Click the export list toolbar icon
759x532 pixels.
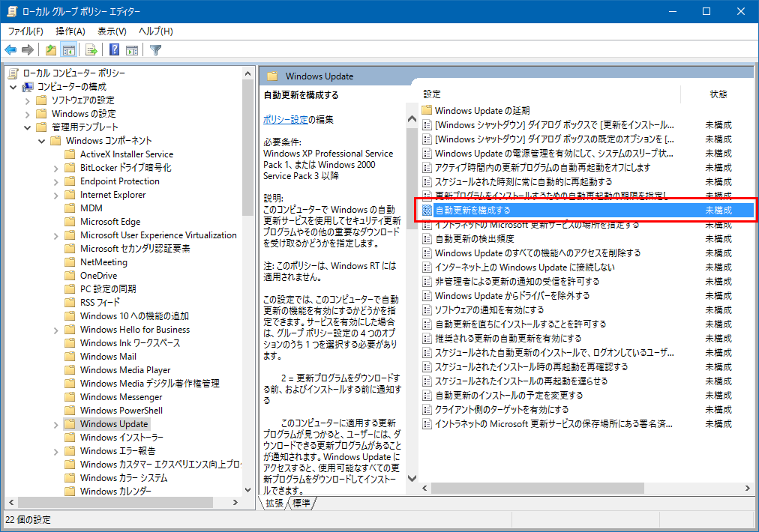tap(91, 49)
